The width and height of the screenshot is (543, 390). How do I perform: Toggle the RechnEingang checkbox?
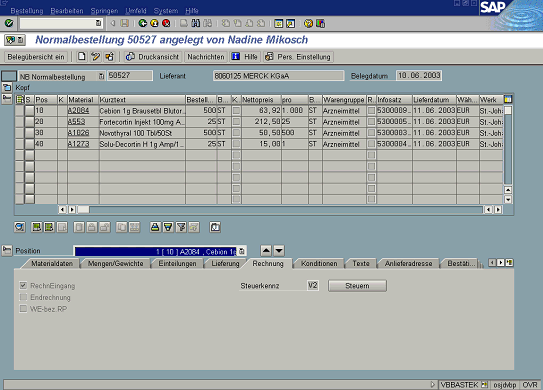click(x=23, y=285)
